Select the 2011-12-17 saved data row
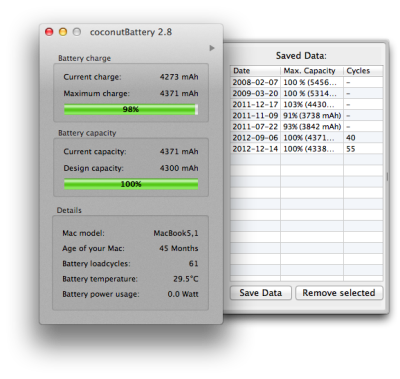This screenshot has width=400, height=379. click(x=307, y=104)
